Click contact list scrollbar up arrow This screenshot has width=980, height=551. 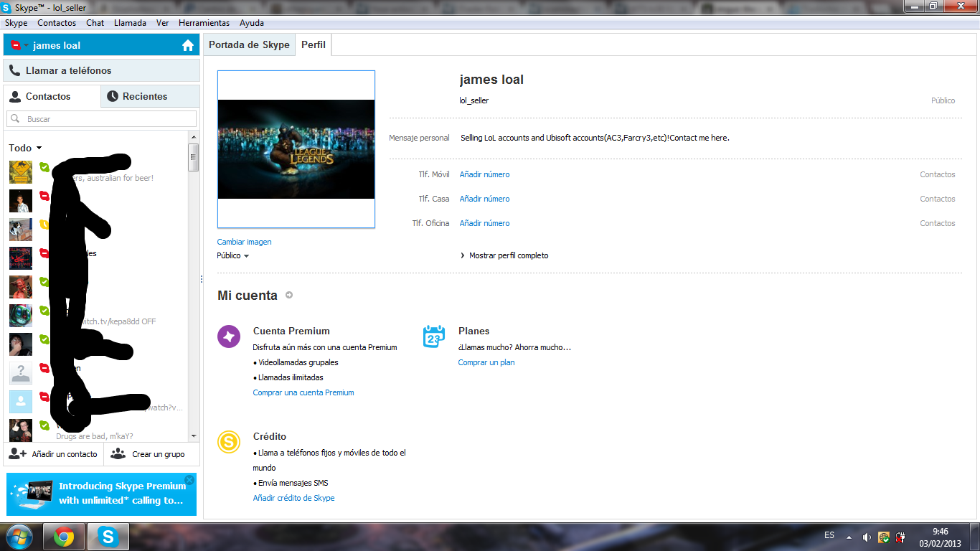click(x=194, y=137)
